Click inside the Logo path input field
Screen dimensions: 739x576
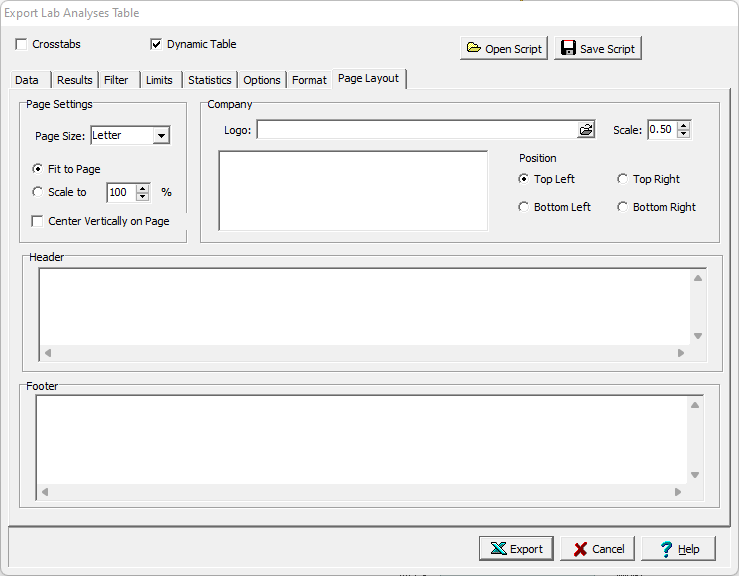415,130
